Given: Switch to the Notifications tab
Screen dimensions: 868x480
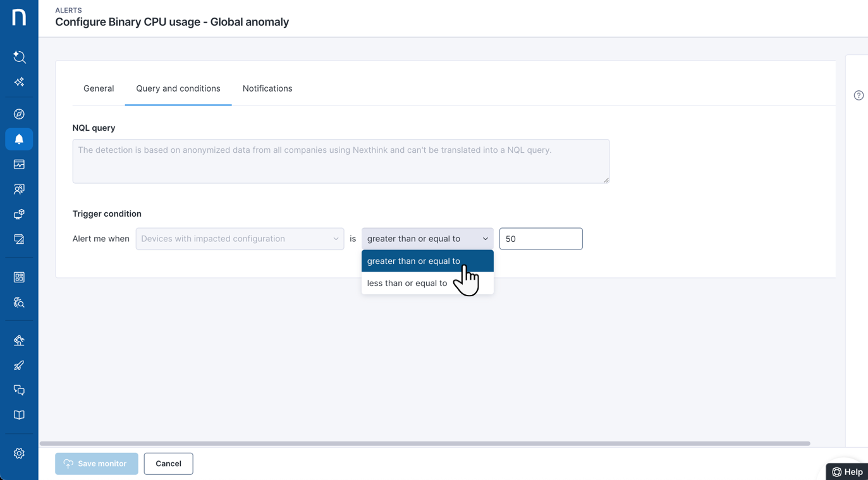Looking at the screenshot, I should click(267, 88).
